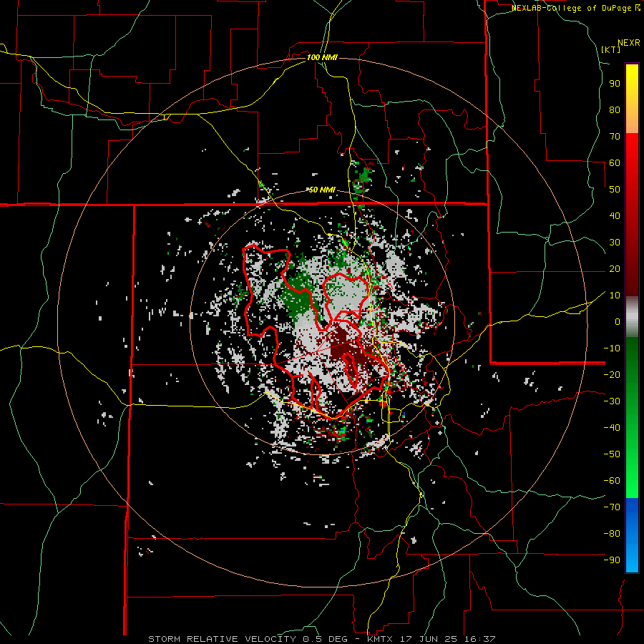Select the positive 30 scale value
This screenshot has width=644, height=644.
[x=615, y=243]
